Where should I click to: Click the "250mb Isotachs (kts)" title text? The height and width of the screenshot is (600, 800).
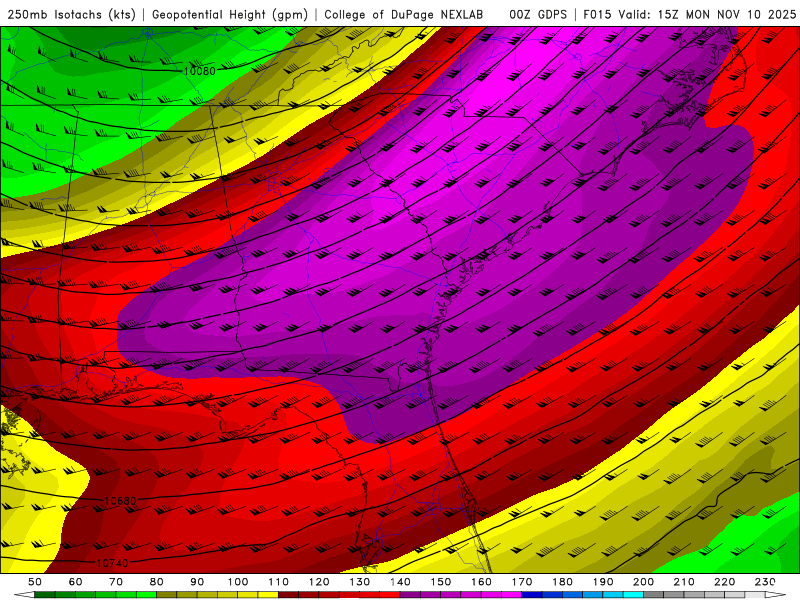pyautogui.click(x=71, y=15)
